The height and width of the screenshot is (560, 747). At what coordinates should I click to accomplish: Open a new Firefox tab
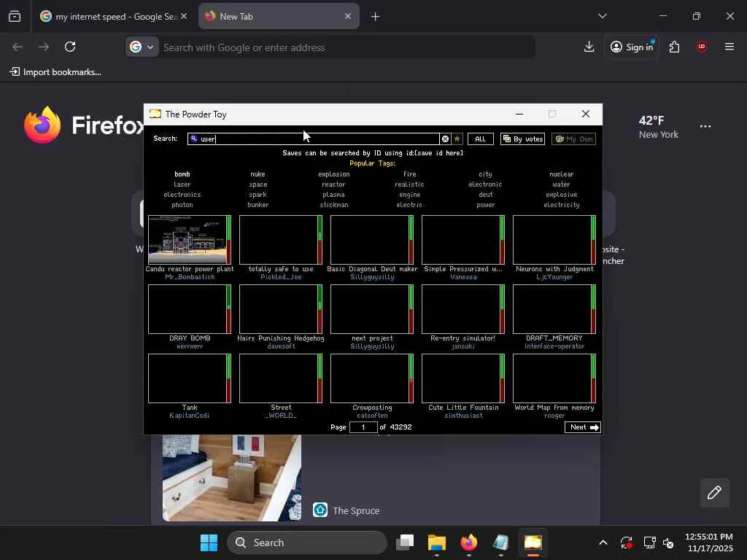pos(376,17)
